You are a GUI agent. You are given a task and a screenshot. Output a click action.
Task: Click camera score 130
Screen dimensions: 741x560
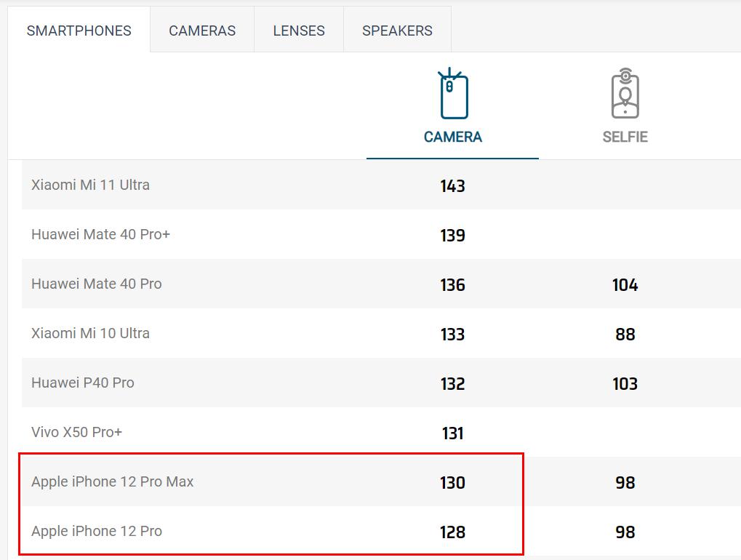click(452, 483)
